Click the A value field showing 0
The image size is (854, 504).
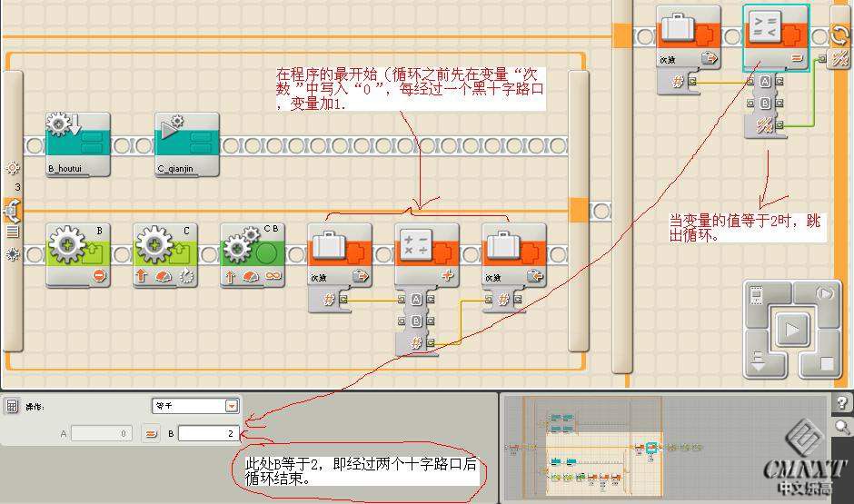(x=102, y=433)
